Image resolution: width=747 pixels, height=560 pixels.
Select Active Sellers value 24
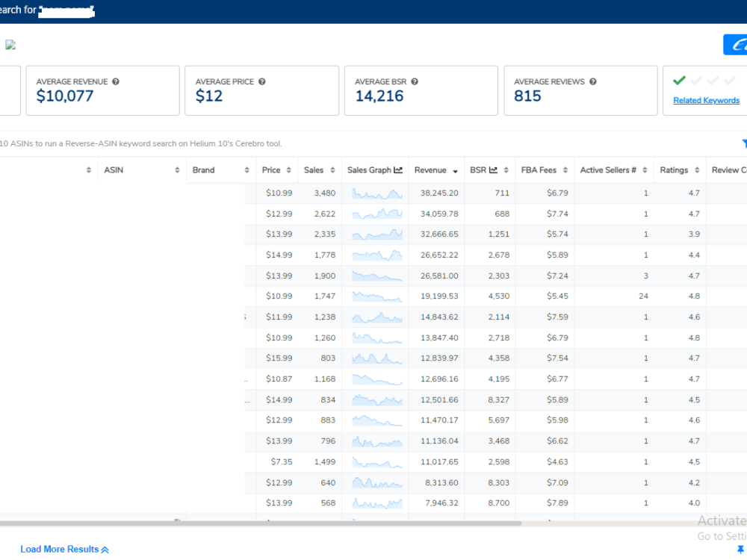coord(643,296)
